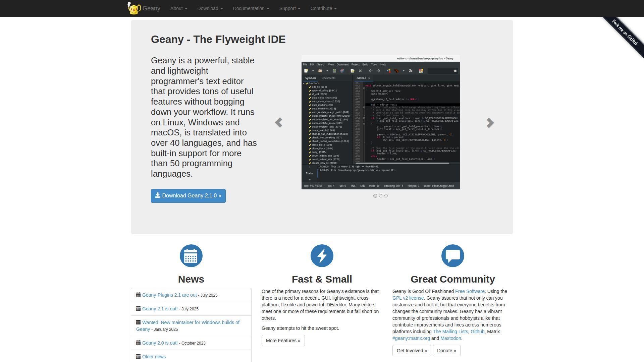Advance carousel with the next arrow
The height and width of the screenshot is (362, 644).
click(490, 123)
